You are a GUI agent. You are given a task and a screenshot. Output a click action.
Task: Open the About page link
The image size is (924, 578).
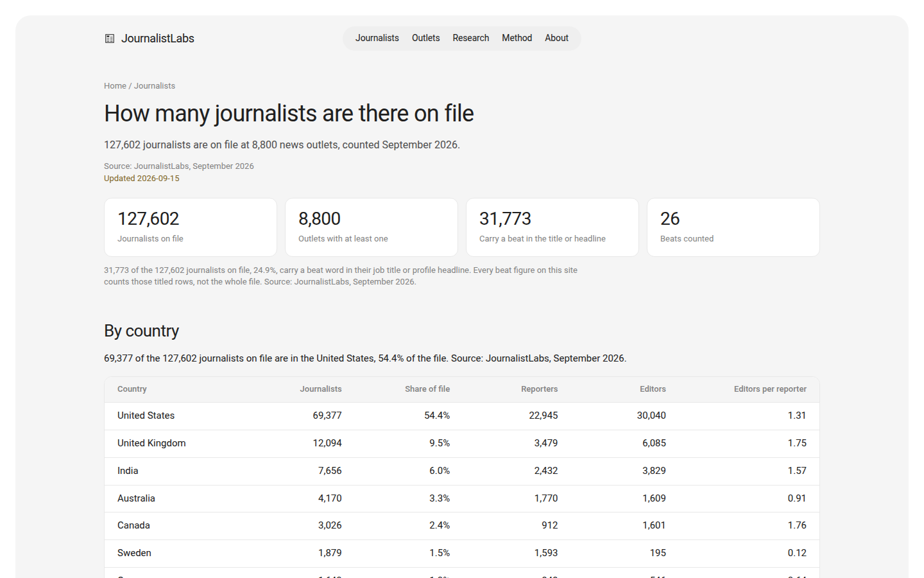pyautogui.click(x=557, y=38)
